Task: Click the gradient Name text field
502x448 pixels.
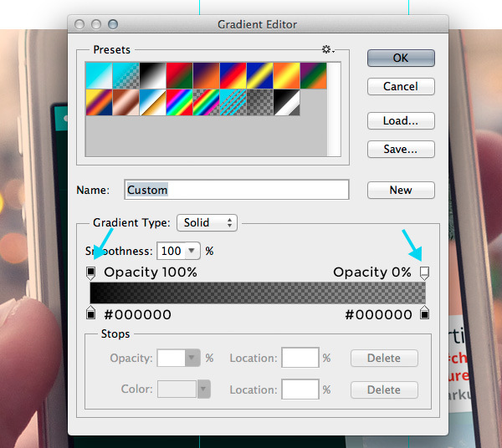Action: click(237, 190)
